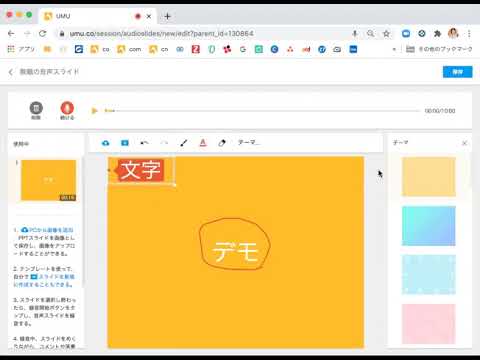Click the browser back arrow

click(x=11, y=33)
